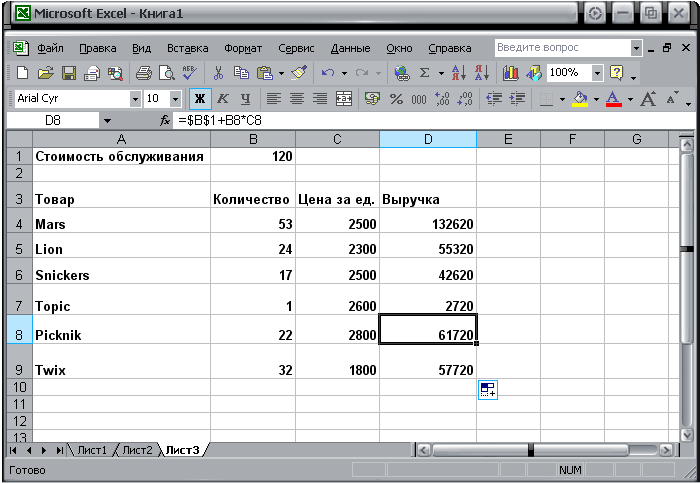
Task: Decrease cell indent
Action: tap(494, 99)
